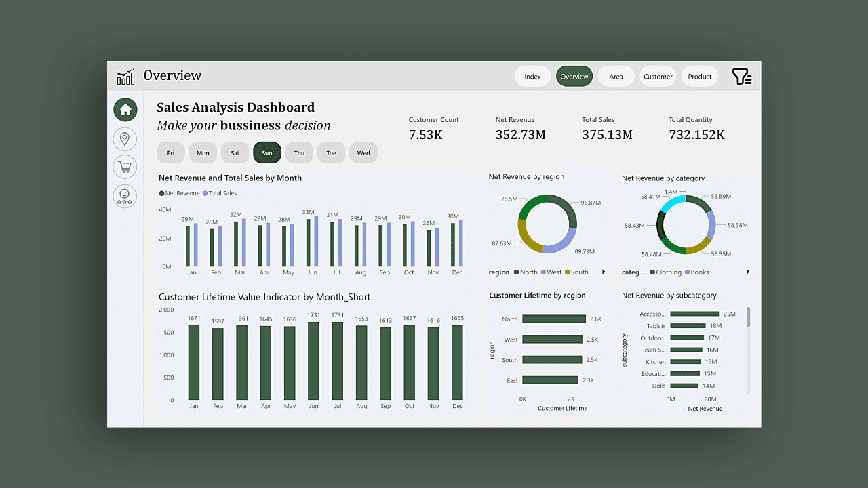Click the Accesso... 25M subcategory bar

tap(694, 314)
